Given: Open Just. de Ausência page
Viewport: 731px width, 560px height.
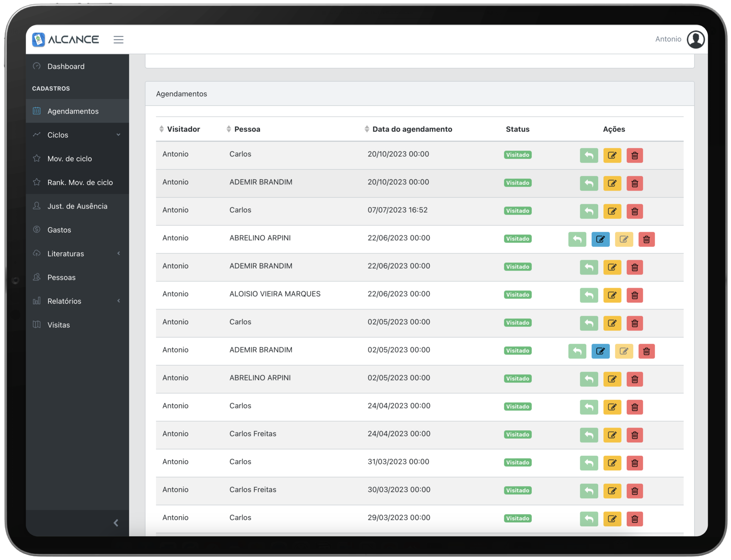Looking at the screenshot, I should point(77,206).
